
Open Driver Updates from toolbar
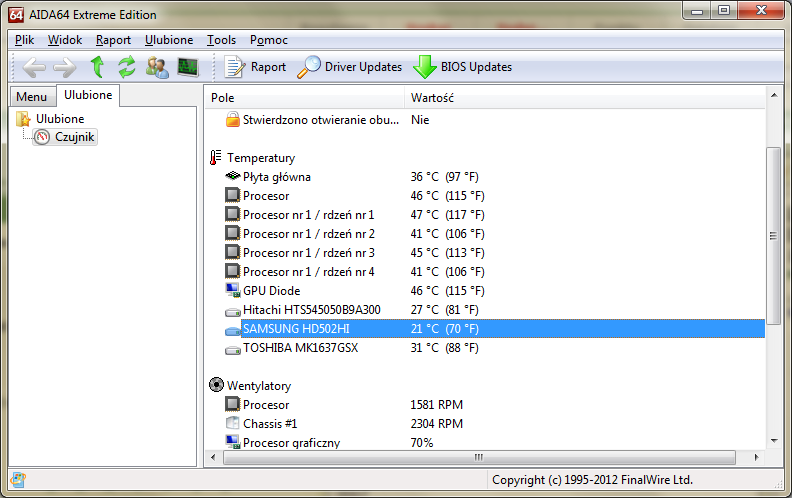350,67
